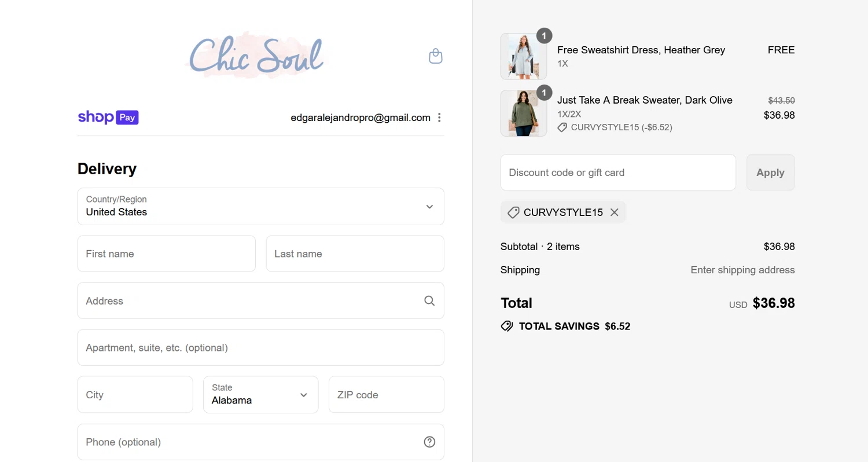Open the three-dot account options menu
The height and width of the screenshot is (462, 868).
coord(439,118)
